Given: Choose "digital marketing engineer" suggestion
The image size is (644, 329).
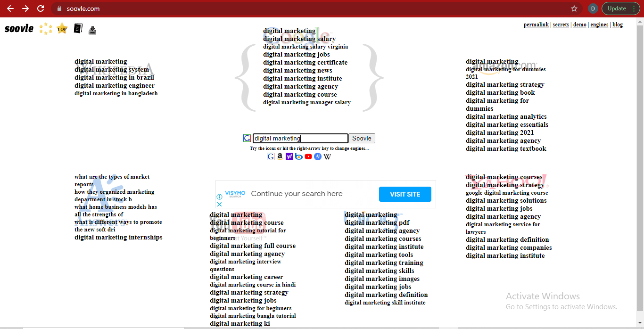Looking at the screenshot, I should point(115,85).
